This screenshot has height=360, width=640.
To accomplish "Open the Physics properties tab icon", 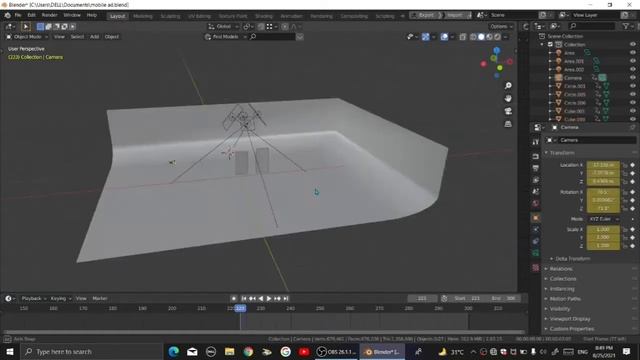I will tap(536, 229).
